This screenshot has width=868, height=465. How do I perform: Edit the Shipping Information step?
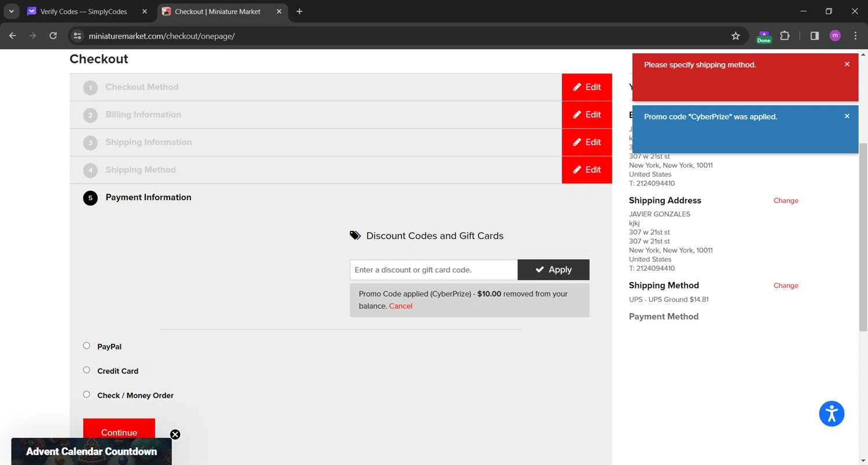tap(587, 142)
